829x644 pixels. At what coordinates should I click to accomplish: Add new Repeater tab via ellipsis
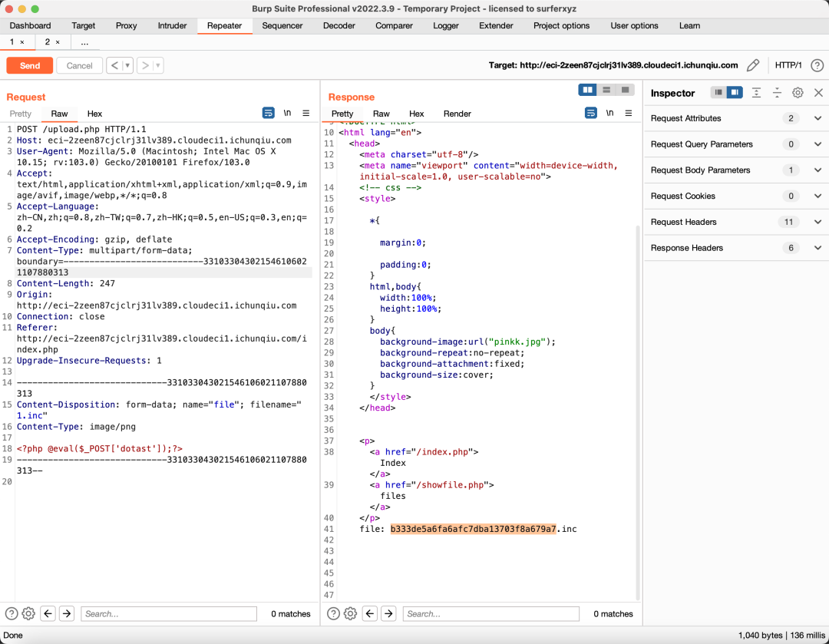(84, 41)
